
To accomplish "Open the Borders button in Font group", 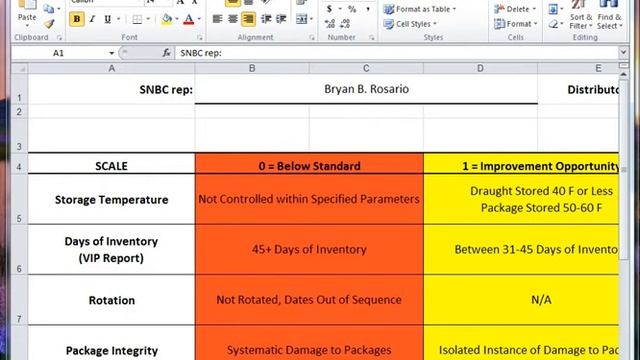I will point(137,19).
